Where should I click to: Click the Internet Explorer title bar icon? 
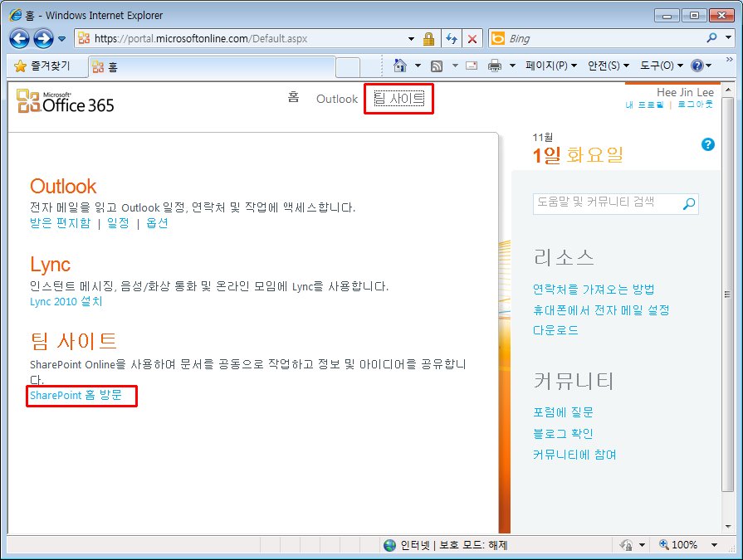16,15
